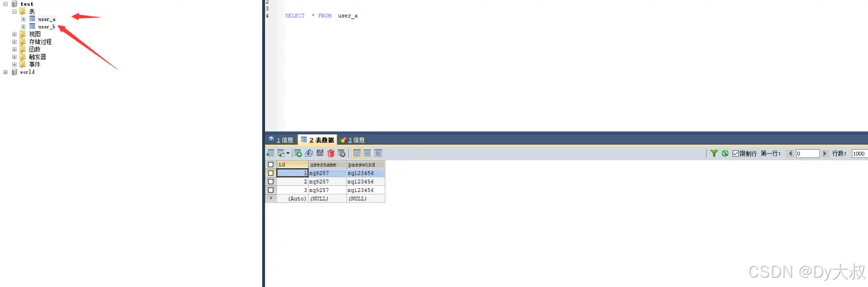Select the user_b tree label

pyautogui.click(x=46, y=27)
